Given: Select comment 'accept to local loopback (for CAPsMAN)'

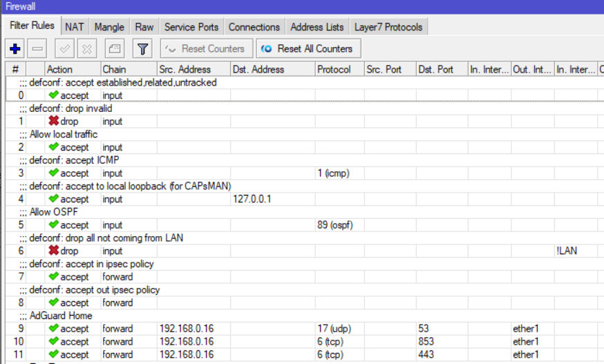Looking at the screenshot, I should (149, 186).
